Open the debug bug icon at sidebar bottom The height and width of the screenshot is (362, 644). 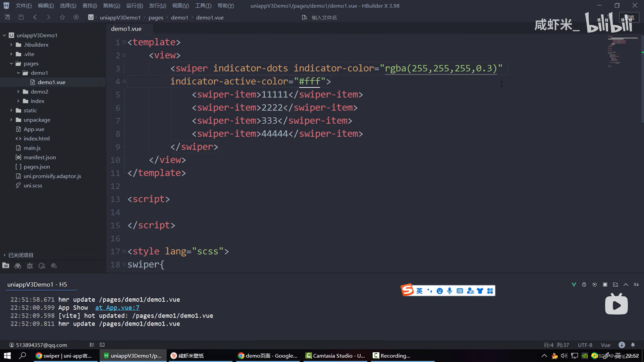[x=30, y=266]
